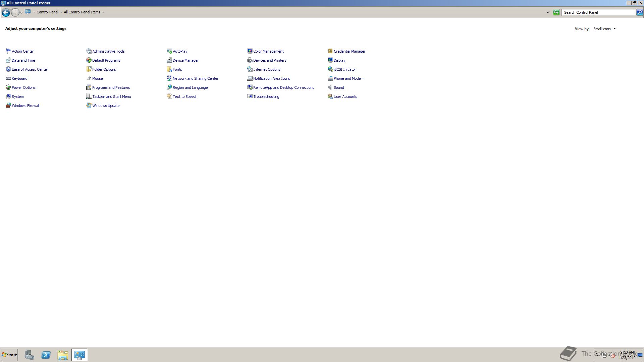Click the Credential Manager vault icon
This screenshot has height=362, width=644.
pyautogui.click(x=330, y=51)
